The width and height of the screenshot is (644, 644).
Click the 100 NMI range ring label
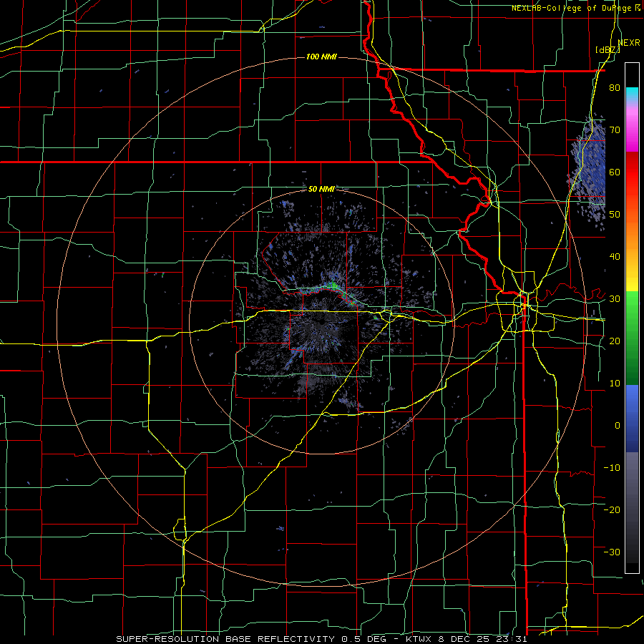(x=321, y=57)
